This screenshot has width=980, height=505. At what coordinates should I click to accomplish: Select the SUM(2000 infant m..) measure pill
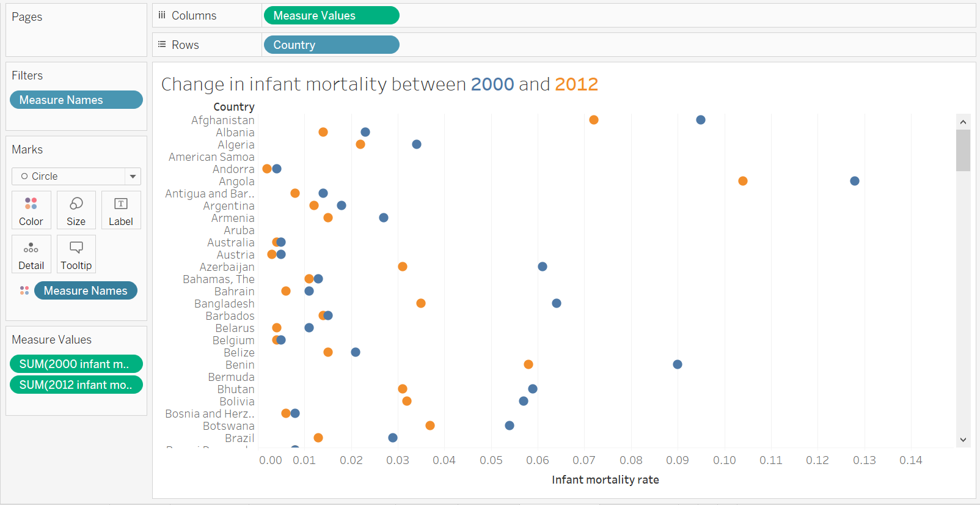[76, 363]
